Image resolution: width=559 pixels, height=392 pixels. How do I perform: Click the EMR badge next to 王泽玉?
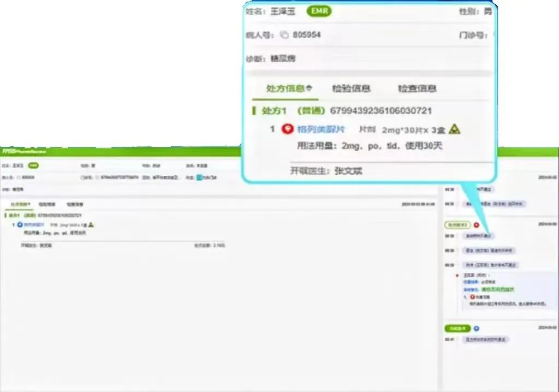[319, 11]
